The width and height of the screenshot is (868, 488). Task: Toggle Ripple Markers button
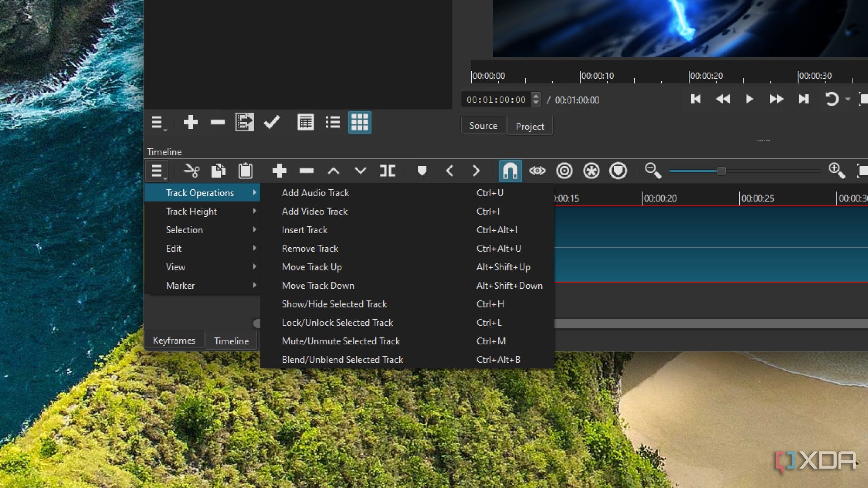click(618, 171)
